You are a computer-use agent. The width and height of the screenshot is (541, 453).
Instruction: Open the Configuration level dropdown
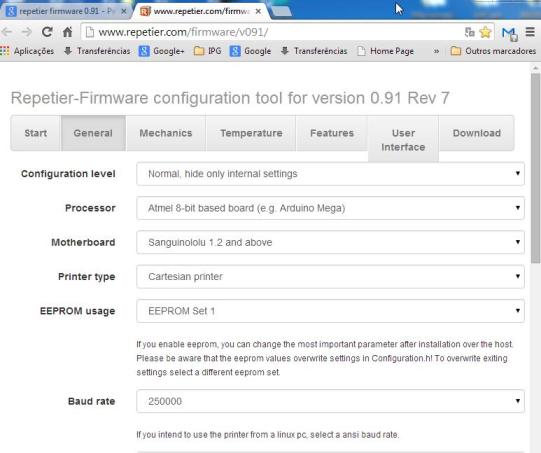click(x=330, y=174)
